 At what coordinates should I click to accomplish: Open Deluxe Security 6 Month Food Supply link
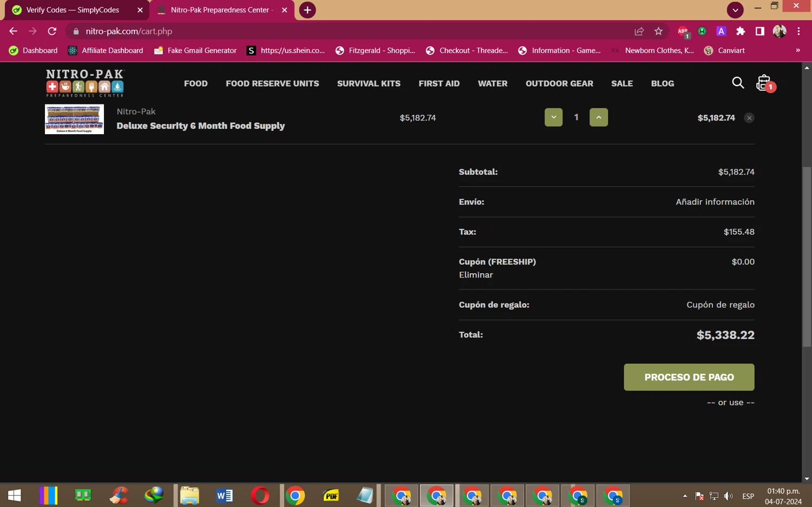201,126
